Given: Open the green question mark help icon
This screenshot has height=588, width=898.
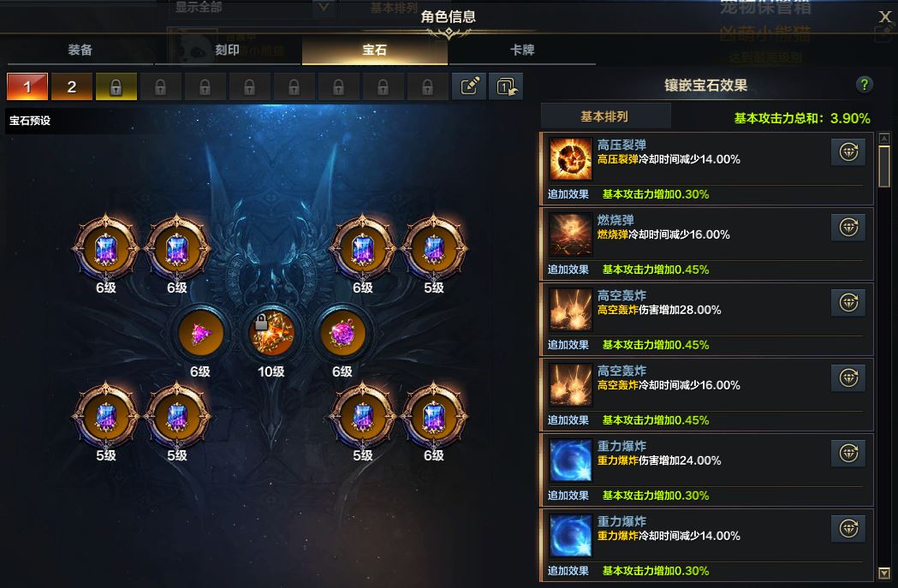Looking at the screenshot, I should [865, 85].
